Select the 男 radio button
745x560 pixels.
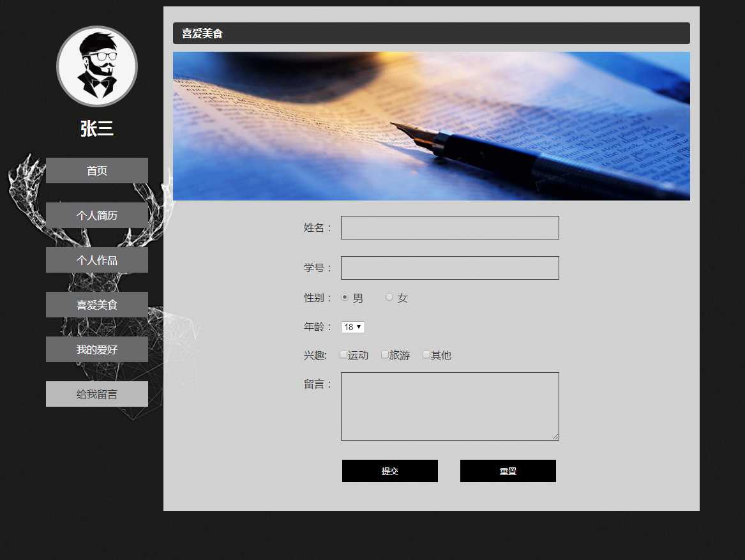click(x=345, y=297)
